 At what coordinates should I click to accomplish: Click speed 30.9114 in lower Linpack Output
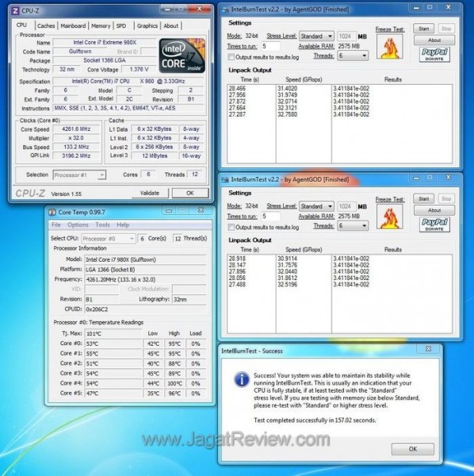pos(287,259)
